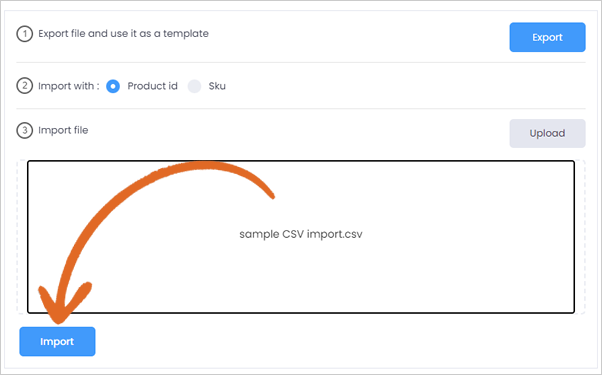Image resolution: width=602 pixels, height=375 pixels.
Task: Click the dashed border of the upload zone
Action: tap(18, 237)
